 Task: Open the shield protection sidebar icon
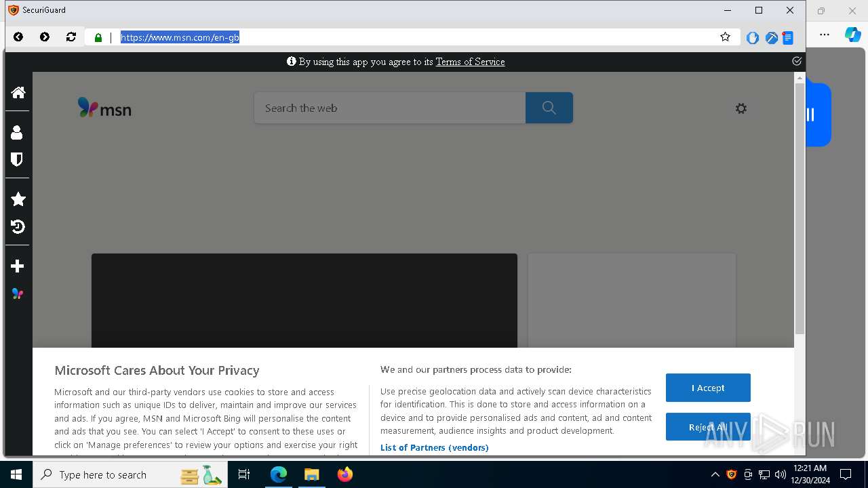coord(18,159)
